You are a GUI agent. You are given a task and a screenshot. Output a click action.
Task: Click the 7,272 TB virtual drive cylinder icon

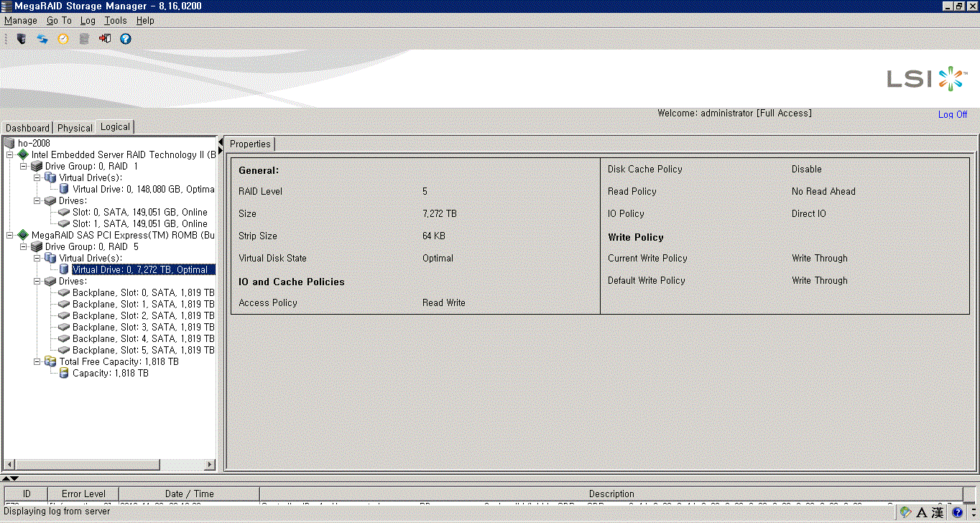tap(64, 269)
